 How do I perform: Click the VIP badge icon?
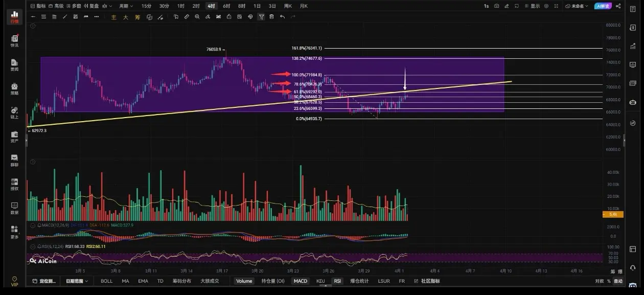click(14, 282)
